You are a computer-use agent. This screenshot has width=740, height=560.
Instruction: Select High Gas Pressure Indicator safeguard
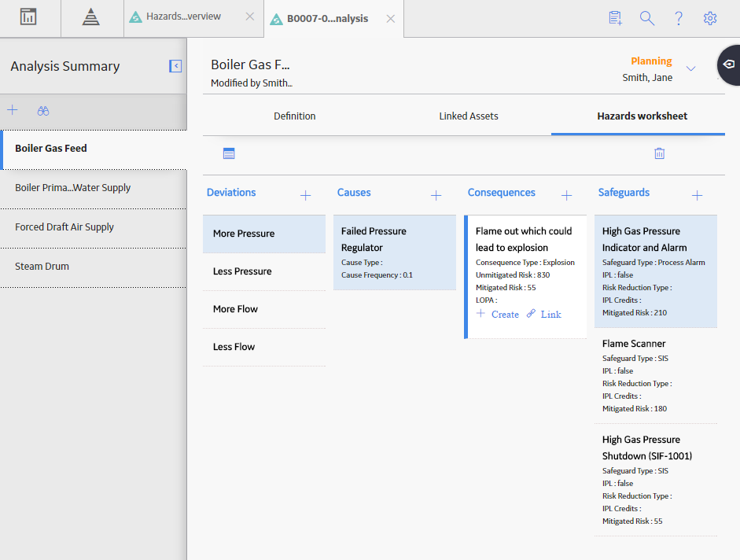click(x=656, y=271)
